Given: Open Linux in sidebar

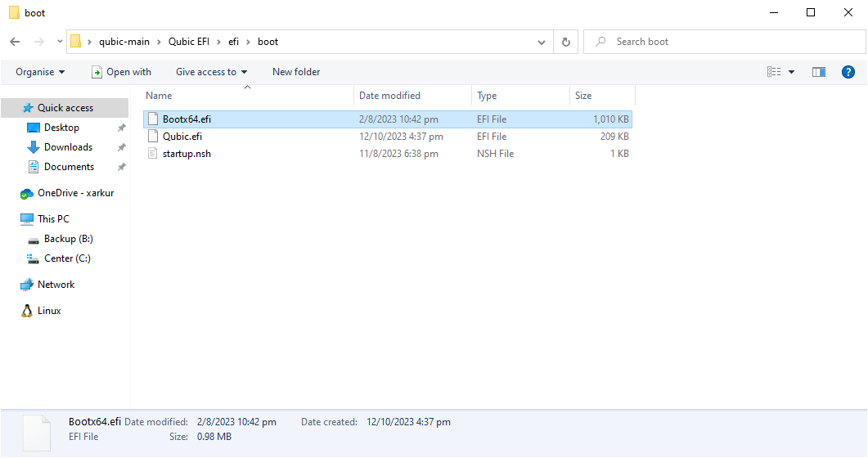Looking at the screenshot, I should tap(49, 310).
